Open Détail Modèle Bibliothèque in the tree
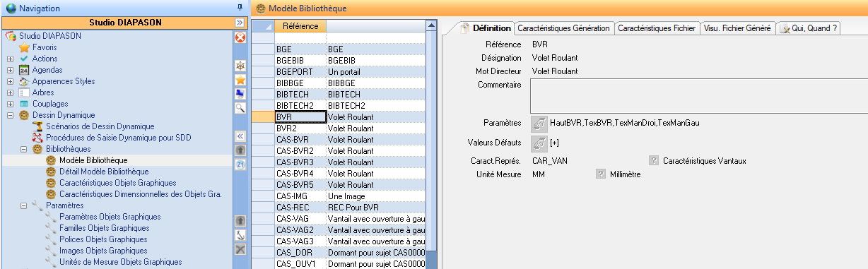The height and width of the screenshot is (269, 868). [x=104, y=172]
